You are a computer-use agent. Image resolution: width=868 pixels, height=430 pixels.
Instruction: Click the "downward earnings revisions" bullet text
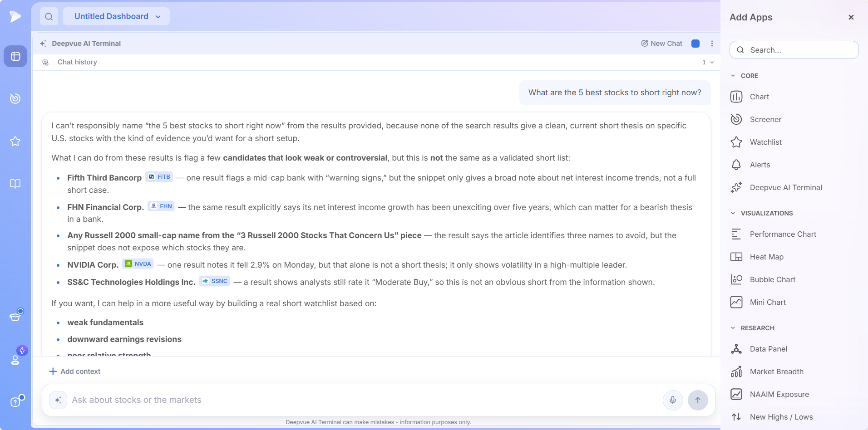[x=124, y=339]
